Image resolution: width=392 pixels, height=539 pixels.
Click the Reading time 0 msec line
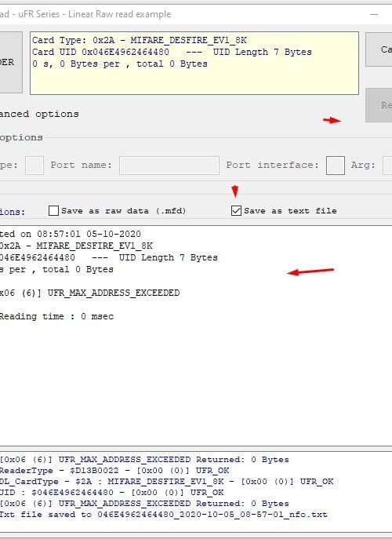(56, 316)
